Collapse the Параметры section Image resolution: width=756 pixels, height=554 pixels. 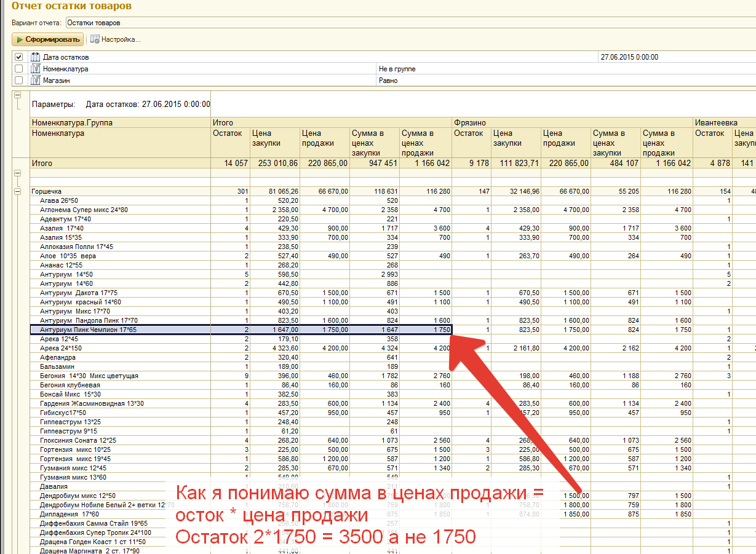(18, 95)
